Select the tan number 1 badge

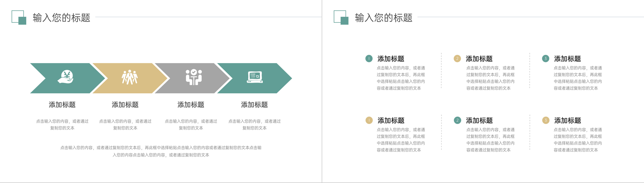click(369, 120)
